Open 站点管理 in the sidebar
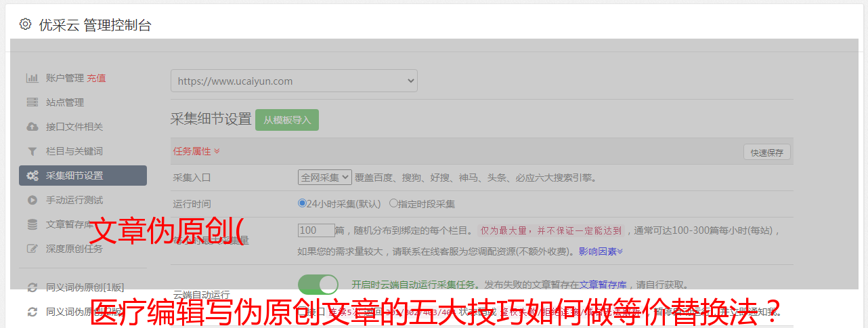868x328 pixels. point(65,102)
